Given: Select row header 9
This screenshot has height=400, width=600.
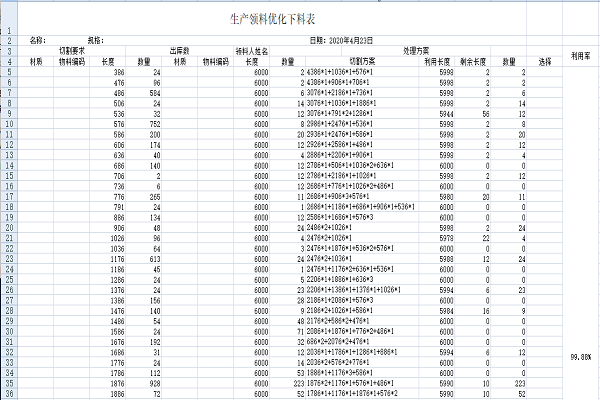Looking at the screenshot, I should 9,113.
